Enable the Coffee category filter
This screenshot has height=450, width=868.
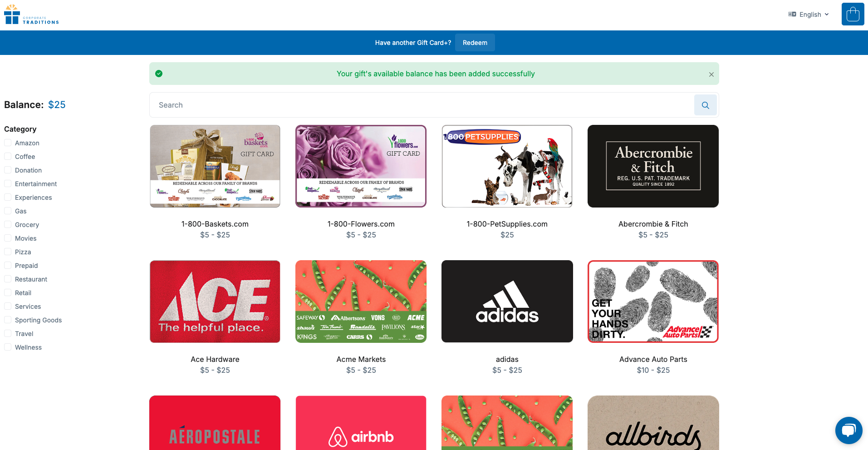8,156
